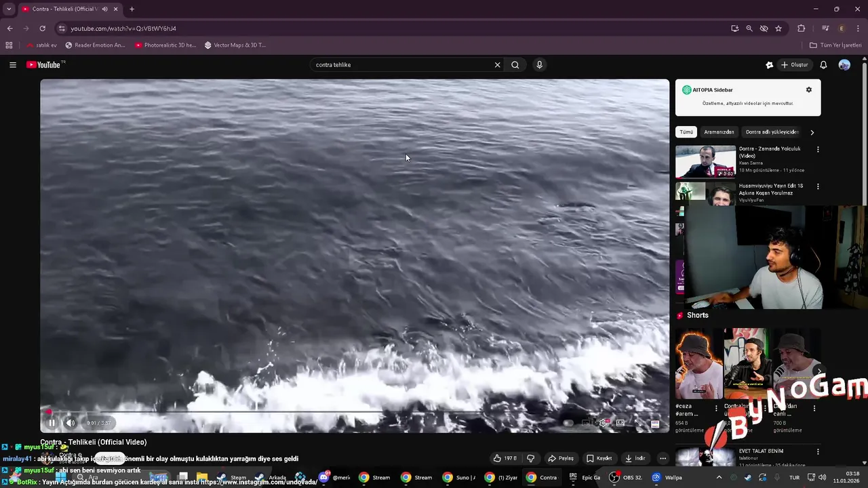Go back in the browser
Screen dimensions: 868x488
click(9, 28)
